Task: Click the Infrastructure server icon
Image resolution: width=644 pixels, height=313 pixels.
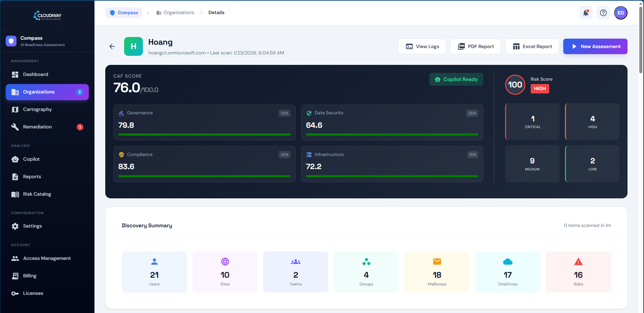Action: tap(309, 155)
